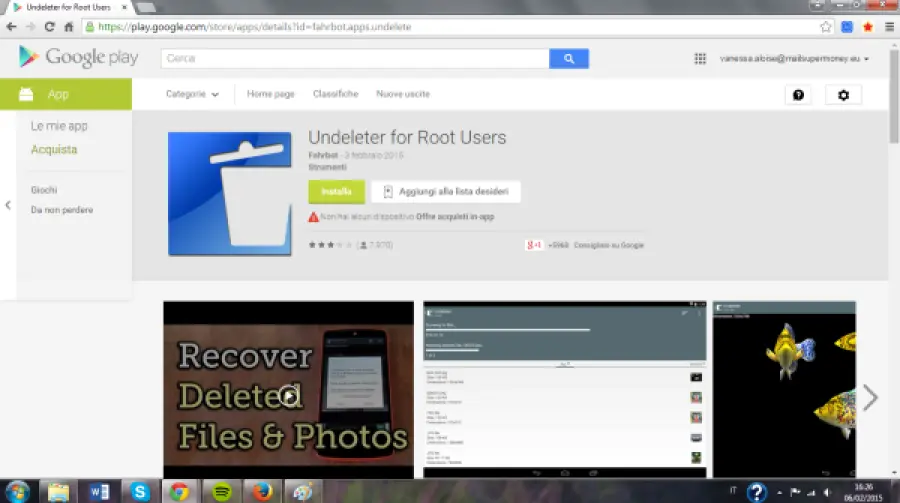Show hidden tray icons

pyautogui.click(x=779, y=493)
